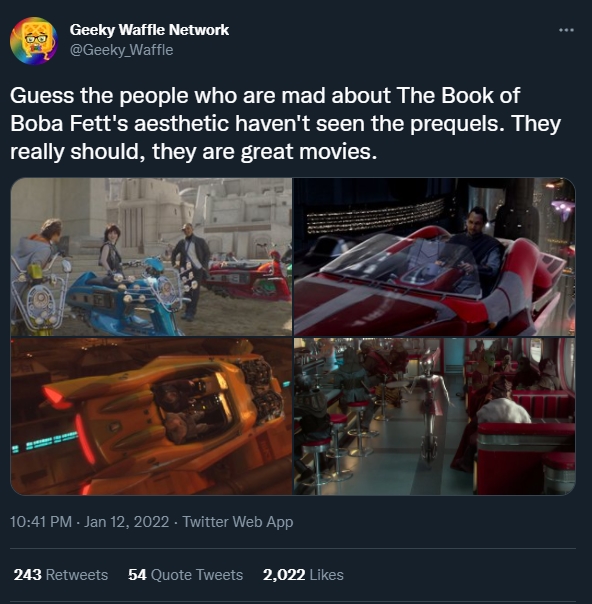Show the 54 Quote Tweets list
The image size is (592, 604).
(x=186, y=575)
